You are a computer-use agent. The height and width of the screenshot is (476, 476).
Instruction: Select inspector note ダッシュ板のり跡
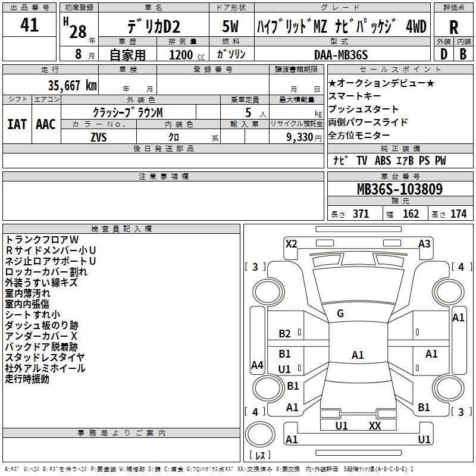42,325
